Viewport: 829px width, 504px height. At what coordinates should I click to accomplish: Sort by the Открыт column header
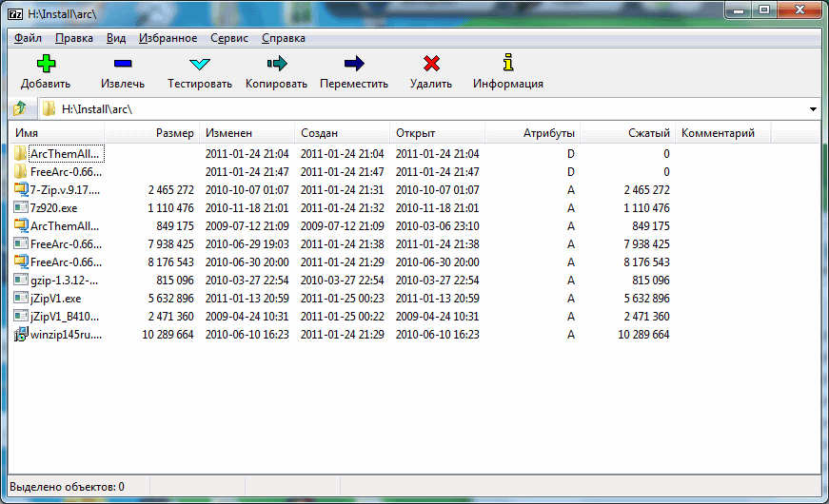437,133
